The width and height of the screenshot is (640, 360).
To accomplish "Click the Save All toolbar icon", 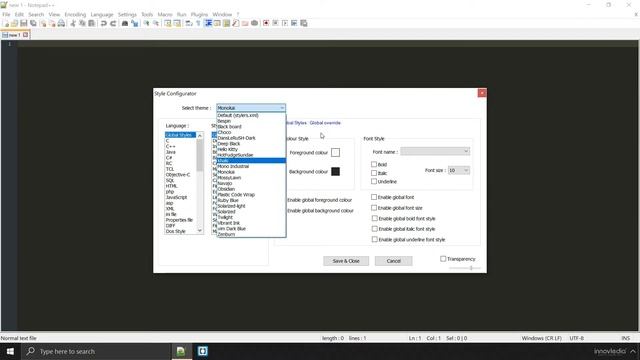I will click(x=33, y=23).
